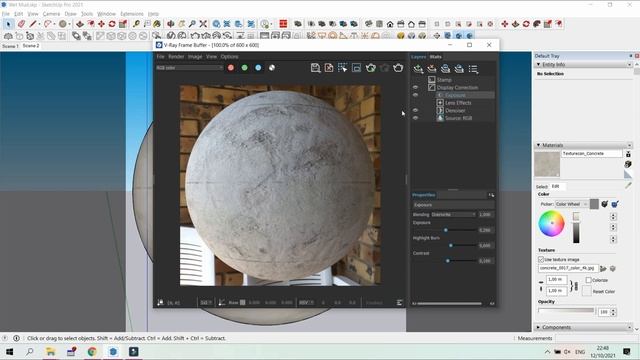
Task: Adjust the Contrast slider handle
Action: point(448,261)
